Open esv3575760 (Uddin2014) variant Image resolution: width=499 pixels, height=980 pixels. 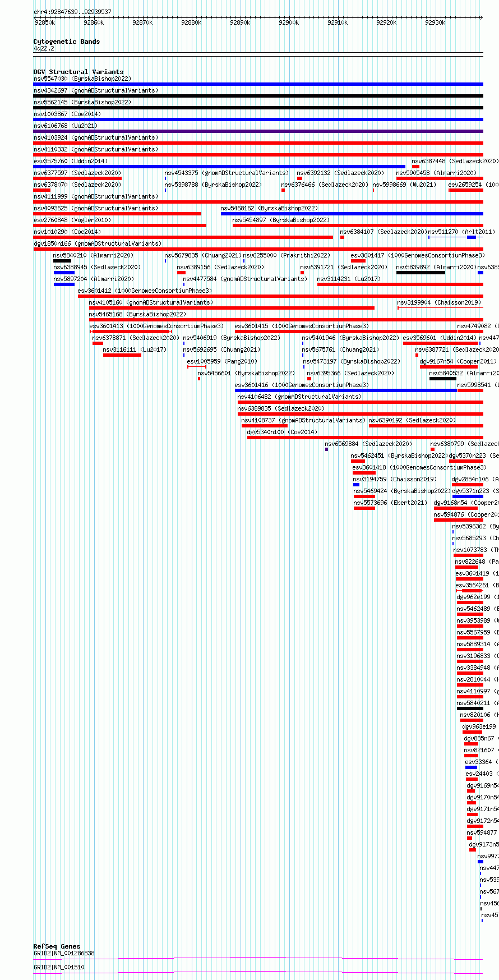pos(71,162)
